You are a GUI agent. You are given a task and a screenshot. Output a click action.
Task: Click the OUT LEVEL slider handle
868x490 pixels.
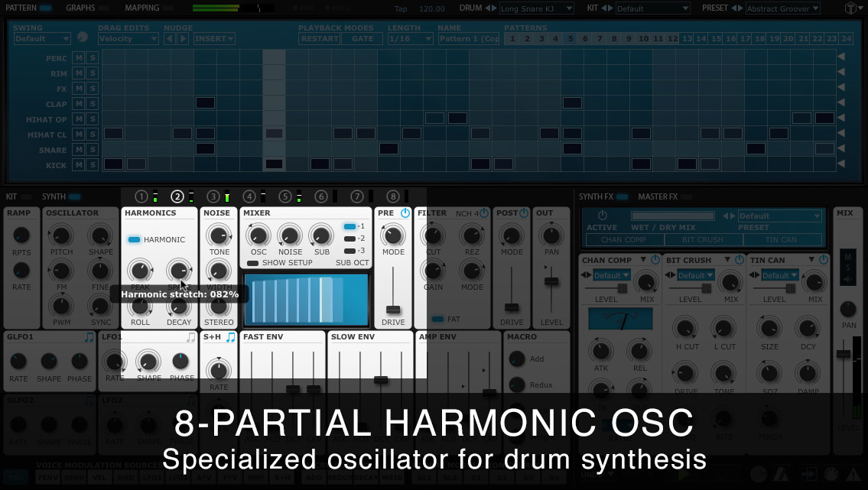coord(551,281)
